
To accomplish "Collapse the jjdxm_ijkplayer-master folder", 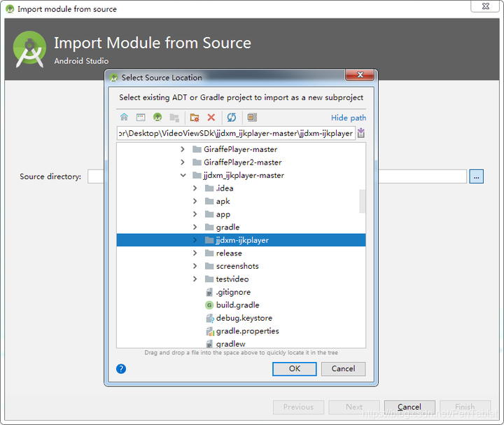I will pyautogui.click(x=183, y=175).
